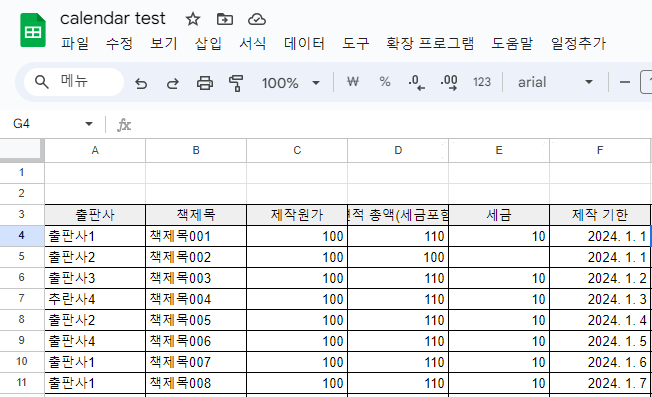Image resolution: width=652 pixels, height=397 pixels.
Task: Open the 보기 menu
Action: [163, 43]
